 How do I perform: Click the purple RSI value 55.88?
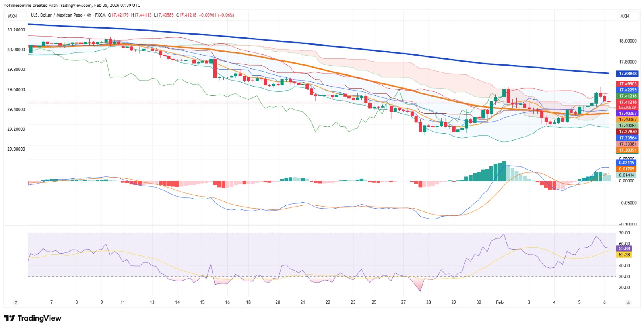click(x=624, y=248)
